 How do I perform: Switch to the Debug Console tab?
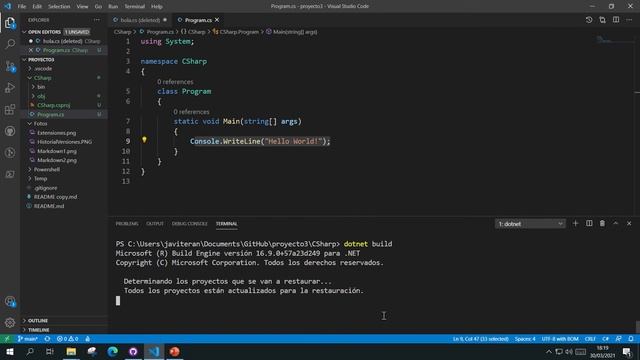click(x=190, y=224)
